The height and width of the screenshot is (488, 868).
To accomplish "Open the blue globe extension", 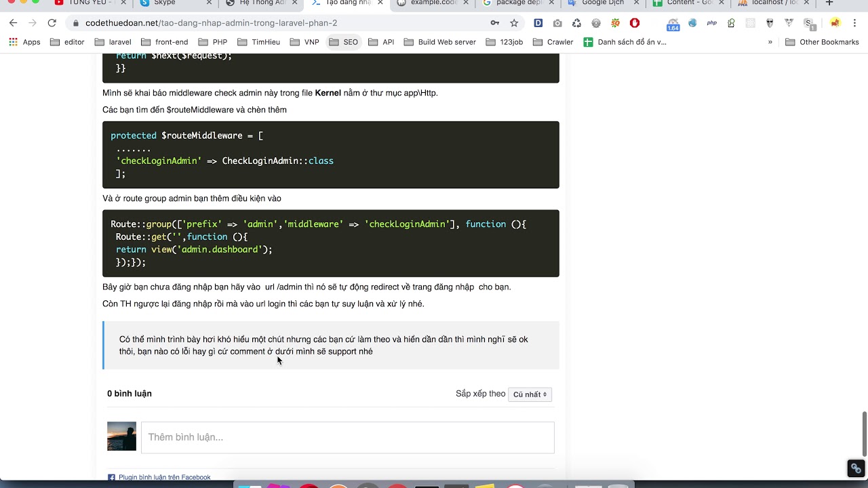I will 692,23.
